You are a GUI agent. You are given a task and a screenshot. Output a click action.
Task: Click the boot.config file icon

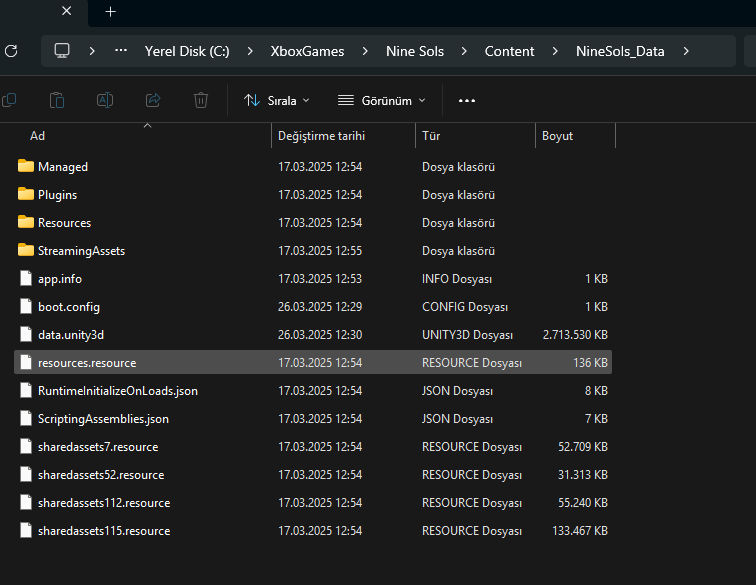[x=26, y=306]
